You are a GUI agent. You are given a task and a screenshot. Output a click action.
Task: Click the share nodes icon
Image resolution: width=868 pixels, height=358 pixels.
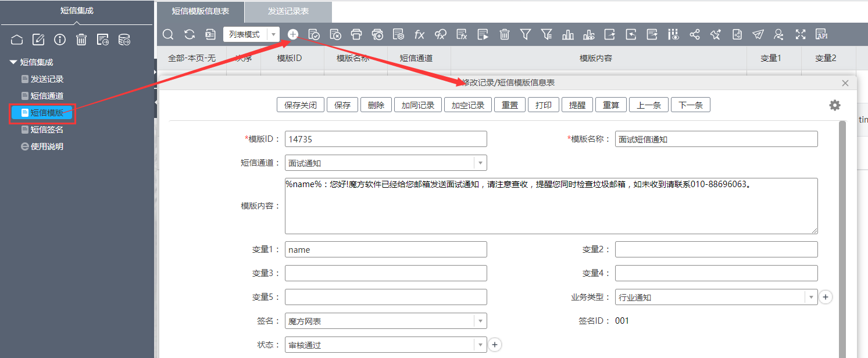[695, 34]
